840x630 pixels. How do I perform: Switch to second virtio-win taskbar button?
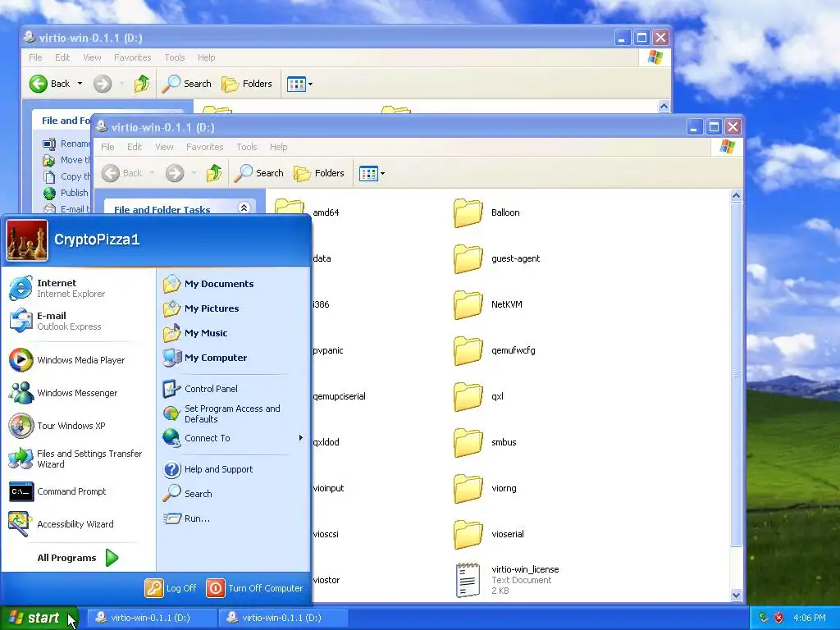283,618
